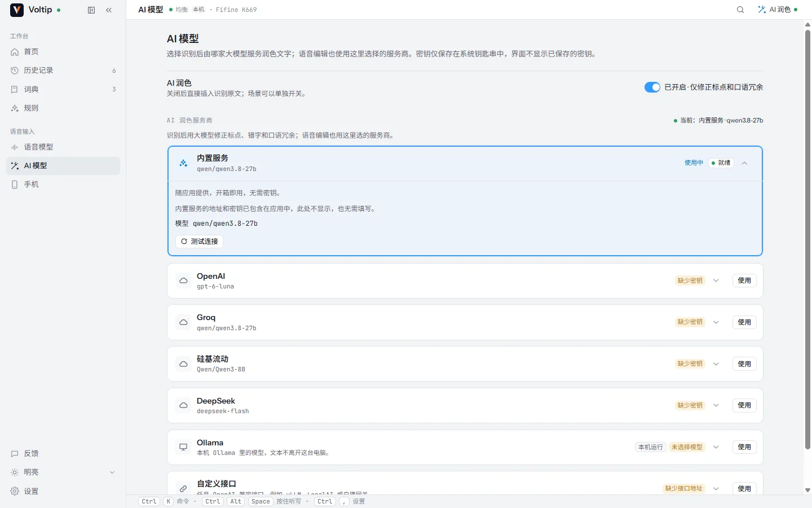Click 就绪 status badge
This screenshot has width=812, height=508.
coord(721,163)
